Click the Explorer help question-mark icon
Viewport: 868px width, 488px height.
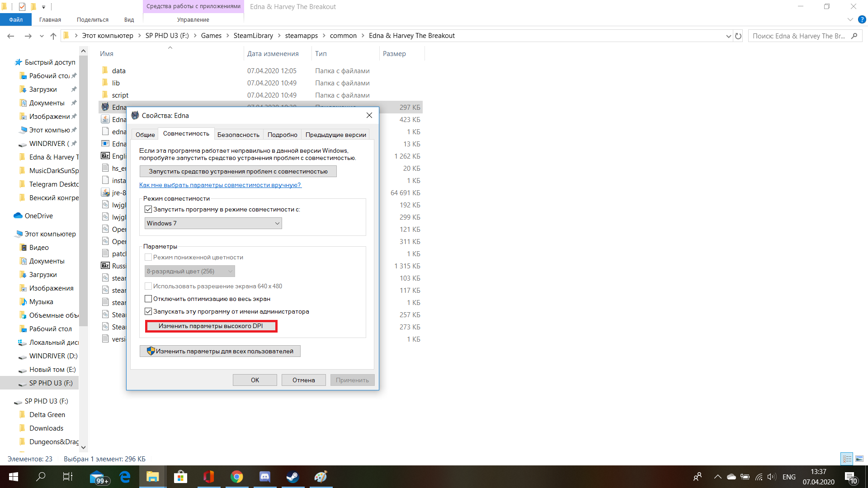point(862,19)
